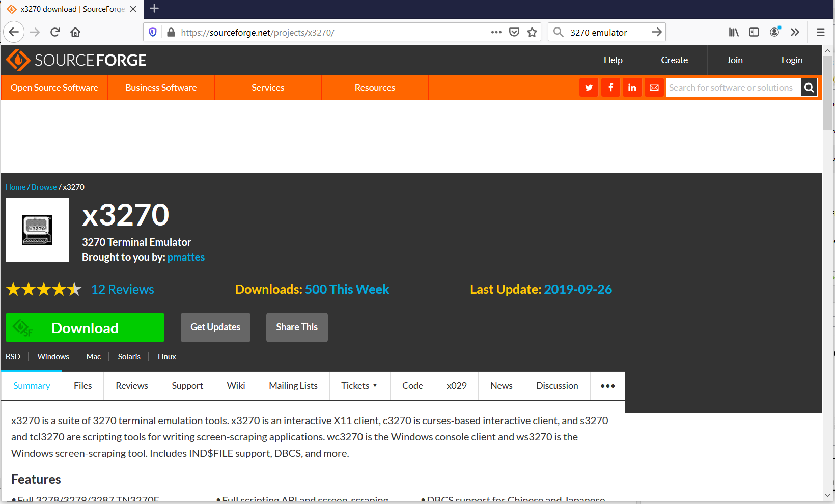835x504 pixels.
Task: Switch to the Files tab
Action: click(x=83, y=386)
